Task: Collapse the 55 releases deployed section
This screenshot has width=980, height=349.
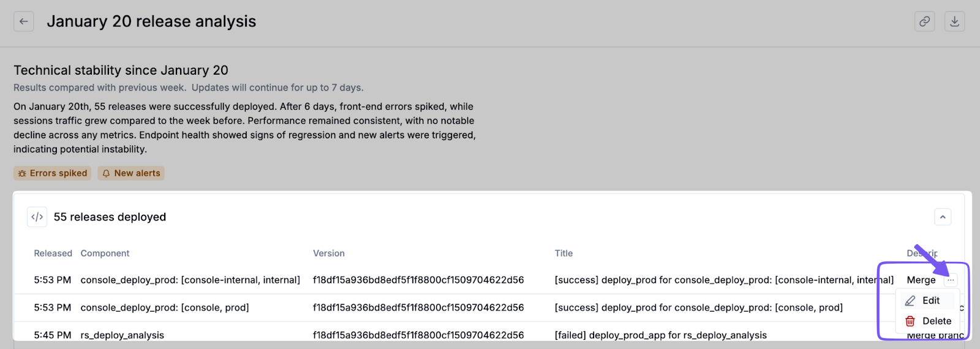Action: [x=943, y=217]
